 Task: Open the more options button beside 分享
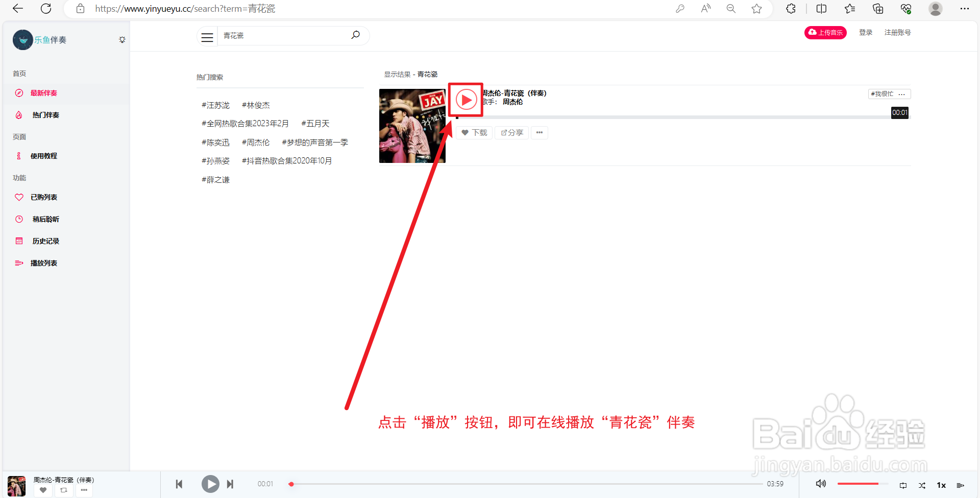pos(540,133)
